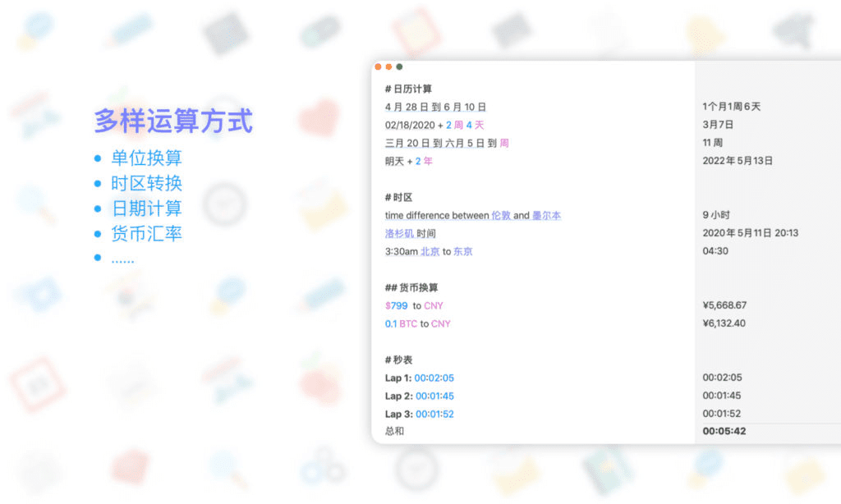
Task: Click the 2022年5月13日 result
Action: pos(738,161)
